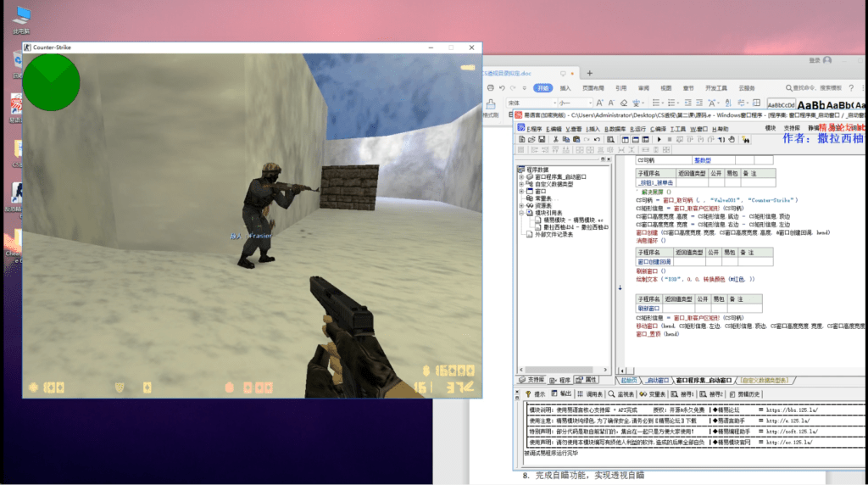This screenshot has width=868, height=485.
Task: Click the tree panel horizontal scrollbar
Action: (x=563, y=370)
